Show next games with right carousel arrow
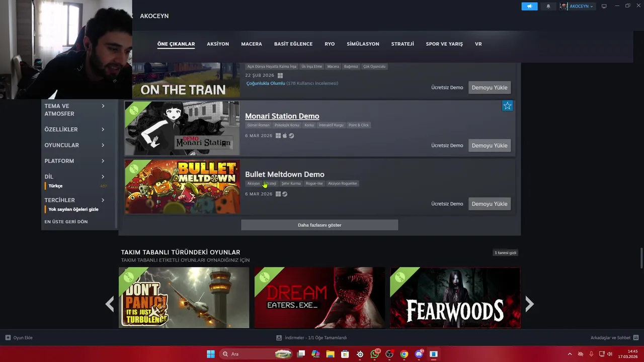This screenshot has height=362, width=644. [529, 304]
